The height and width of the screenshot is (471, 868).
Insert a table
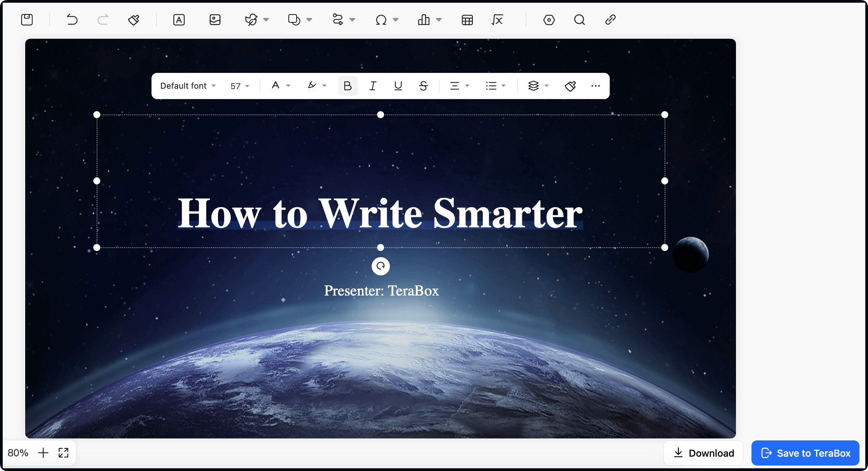(467, 19)
